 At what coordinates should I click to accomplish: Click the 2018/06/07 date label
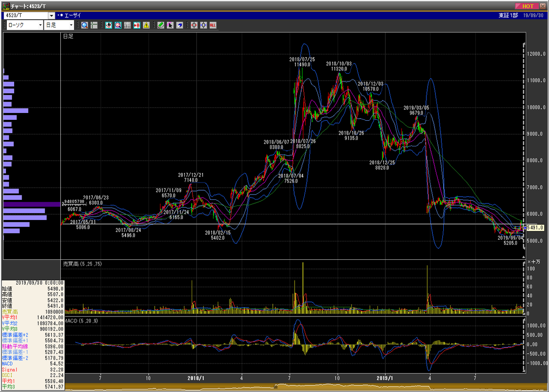[276, 142]
